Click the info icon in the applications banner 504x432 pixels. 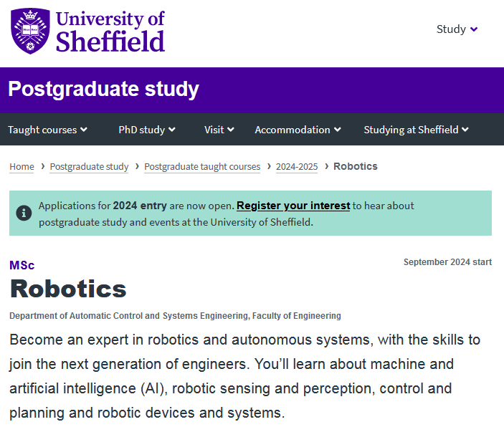[x=24, y=213]
